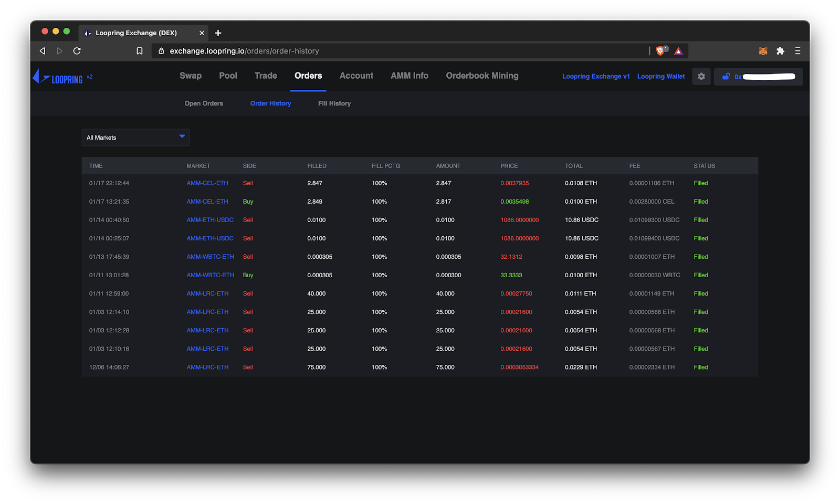Open the Loopring Exchange v1 link
The width and height of the screenshot is (840, 504).
click(x=595, y=77)
